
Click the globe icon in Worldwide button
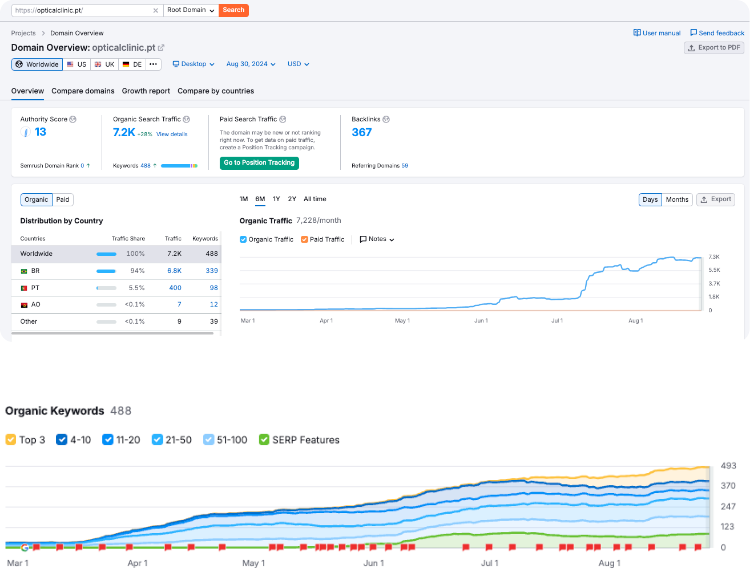point(19,65)
